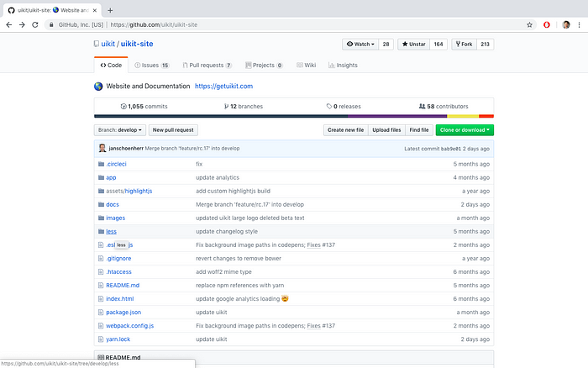Open 'replace npm references with yarn' commit
Viewport: 588px width, 368px height.
coord(240,286)
